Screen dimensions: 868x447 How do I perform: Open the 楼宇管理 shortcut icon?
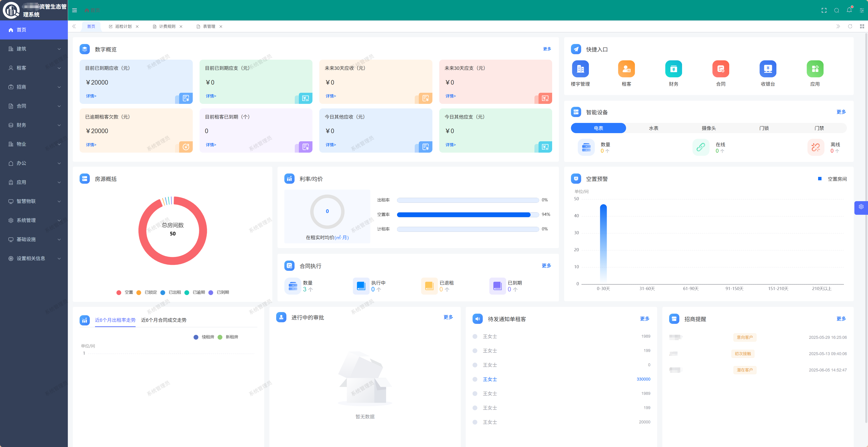[580, 69]
